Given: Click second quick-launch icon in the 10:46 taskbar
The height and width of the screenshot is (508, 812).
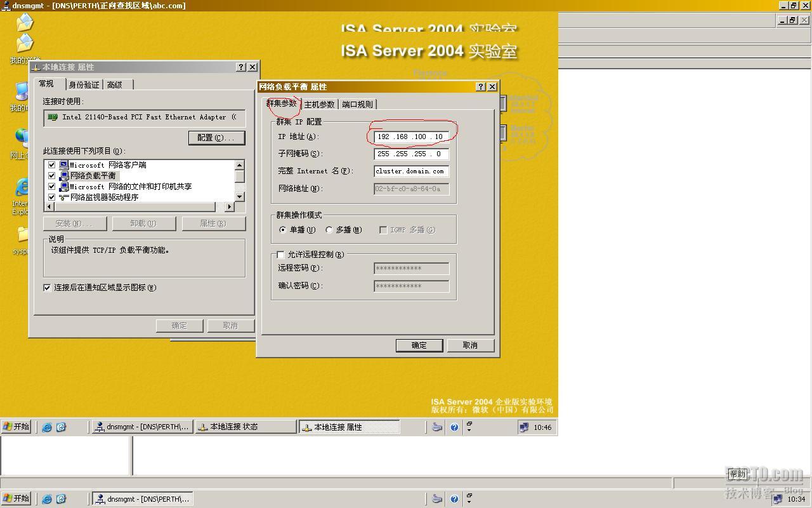Looking at the screenshot, I should (61, 427).
